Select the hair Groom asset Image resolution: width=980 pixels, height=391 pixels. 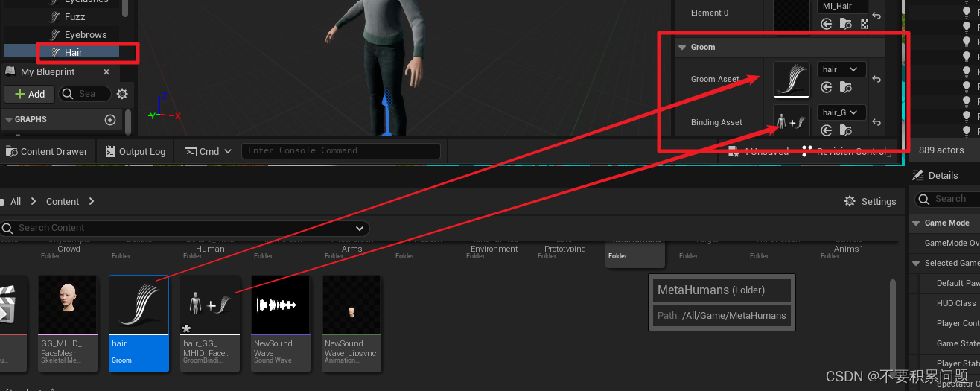[139, 324]
